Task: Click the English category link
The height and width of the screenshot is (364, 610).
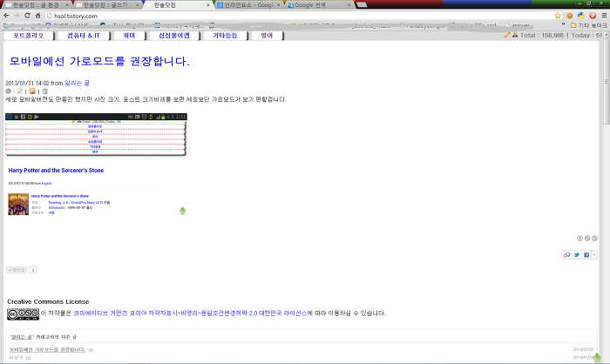Action: click(47, 183)
